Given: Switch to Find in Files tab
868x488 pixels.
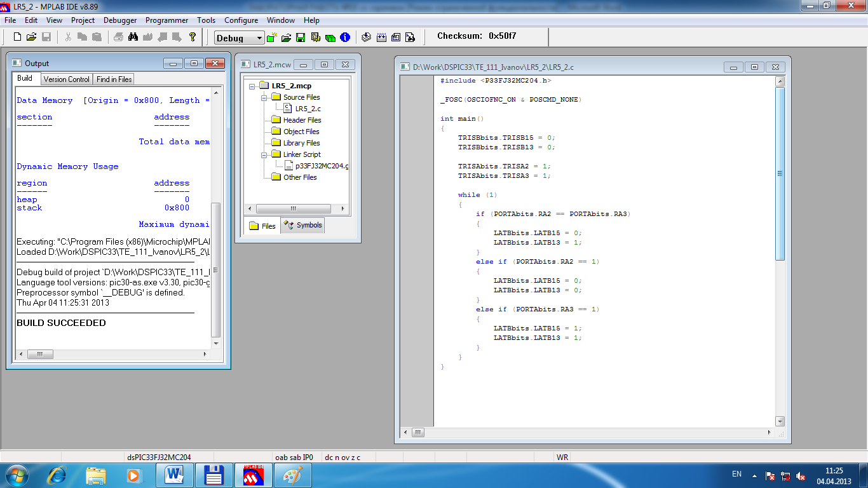Looking at the screenshot, I should point(114,79).
